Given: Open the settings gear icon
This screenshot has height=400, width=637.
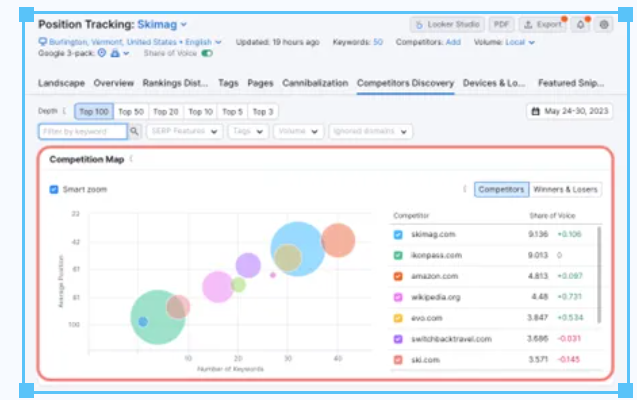Looking at the screenshot, I should coord(604,25).
